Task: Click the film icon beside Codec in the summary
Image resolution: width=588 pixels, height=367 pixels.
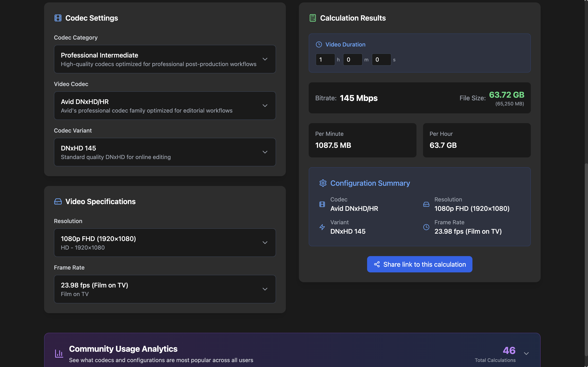Action: (322, 204)
